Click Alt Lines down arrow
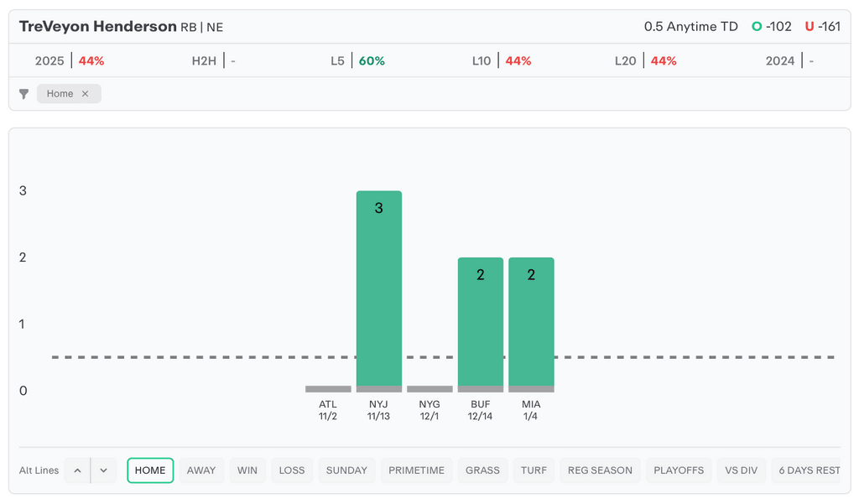859x504 pixels. 103,470
